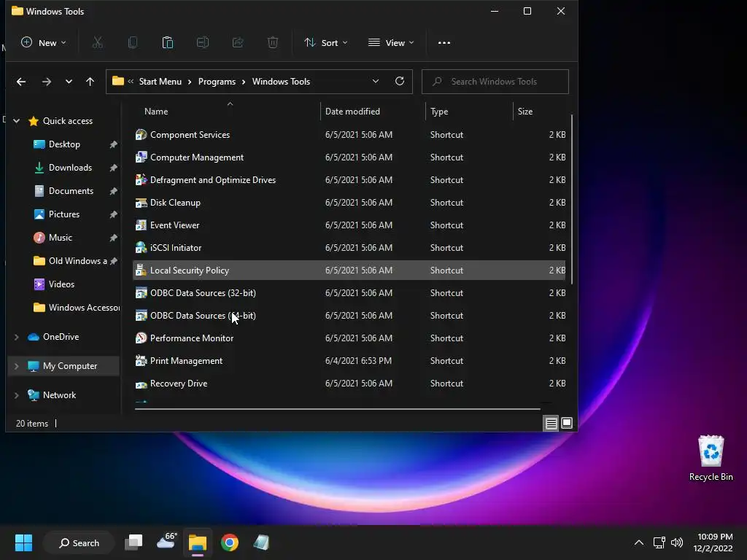Select the ODBC Data Sources (32-bit) icon
Image resolution: width=747 pixels, height=560 pixels.
(141, 293)
